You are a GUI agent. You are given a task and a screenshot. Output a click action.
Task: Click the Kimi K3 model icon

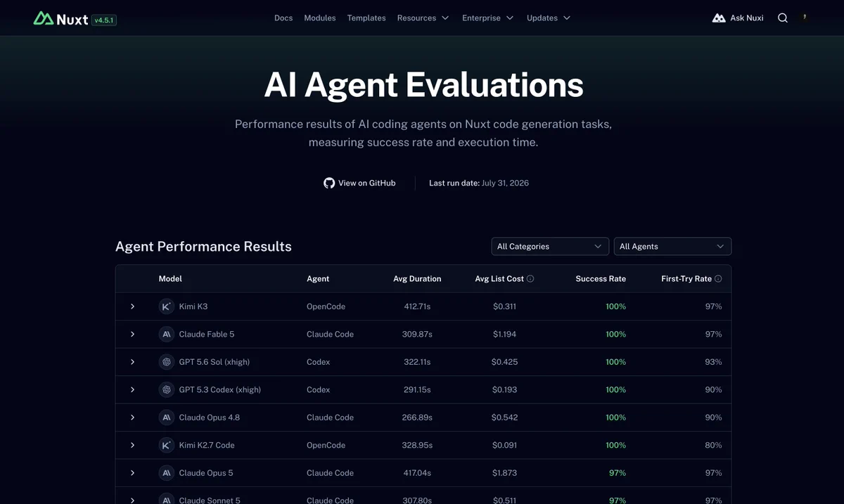pos(166,306)
